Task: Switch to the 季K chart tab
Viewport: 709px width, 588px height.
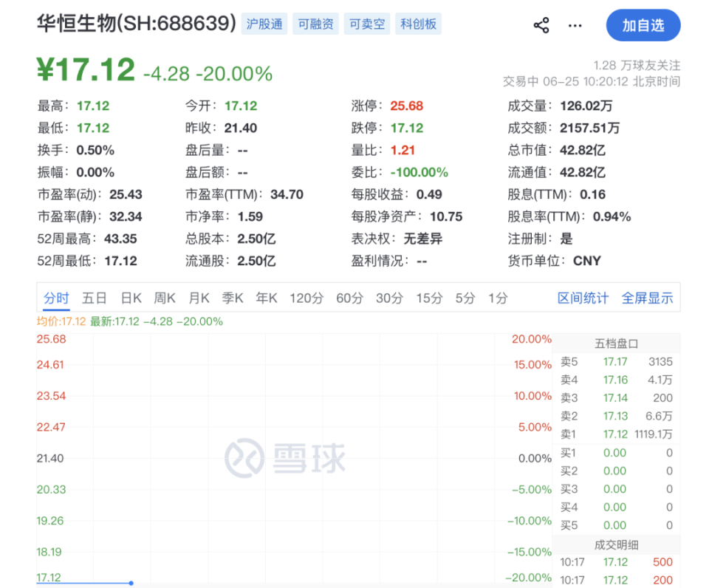Action: click(x=233, y=298)
